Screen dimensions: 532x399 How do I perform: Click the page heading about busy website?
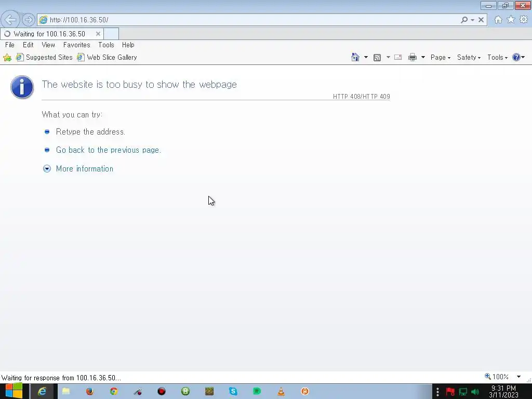point(139,84)
